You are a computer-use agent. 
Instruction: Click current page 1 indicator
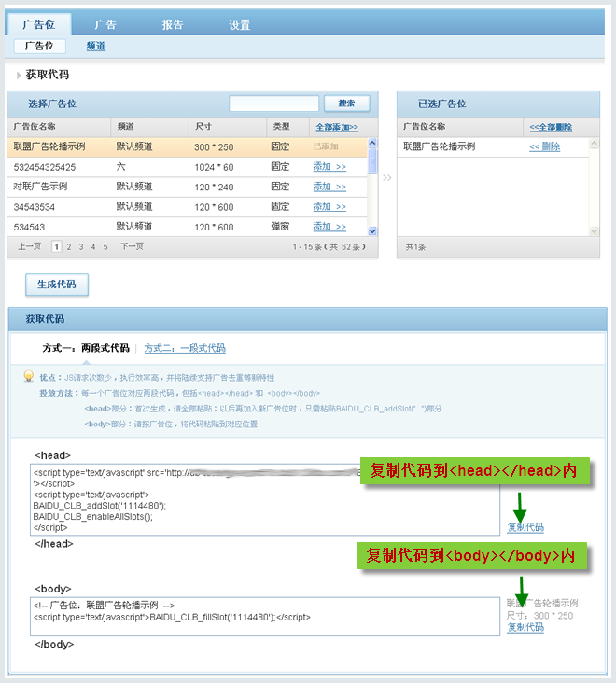point(56,247)
